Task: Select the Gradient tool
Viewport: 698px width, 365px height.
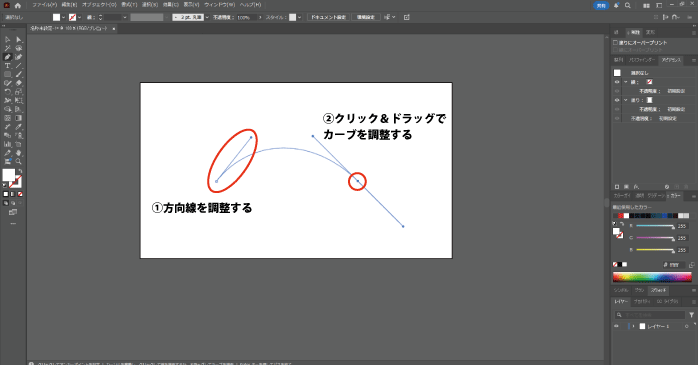Action: click(x=19, y=118)
